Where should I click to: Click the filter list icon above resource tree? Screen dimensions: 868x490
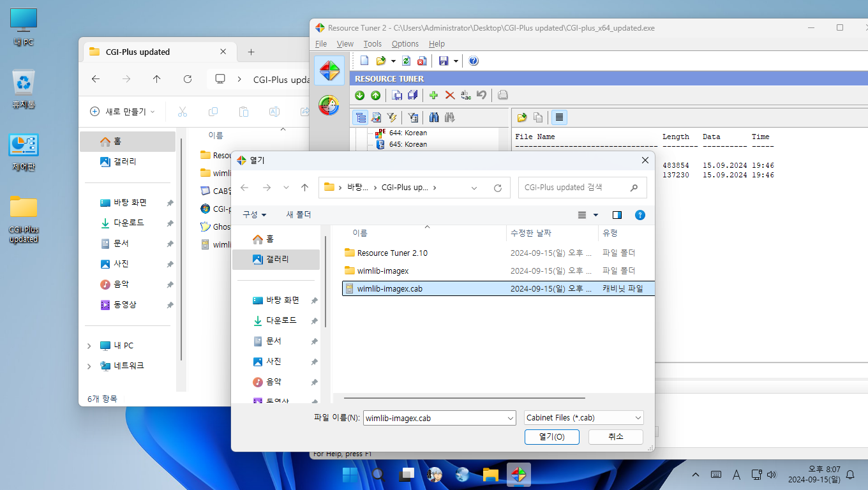click(x=413, y=117)
